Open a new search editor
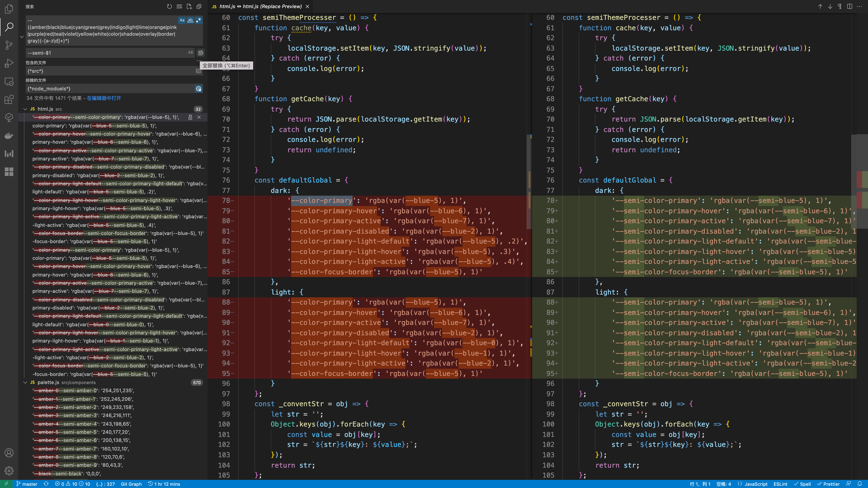This screenshot has width=868, height=488. tap(189, 6)
